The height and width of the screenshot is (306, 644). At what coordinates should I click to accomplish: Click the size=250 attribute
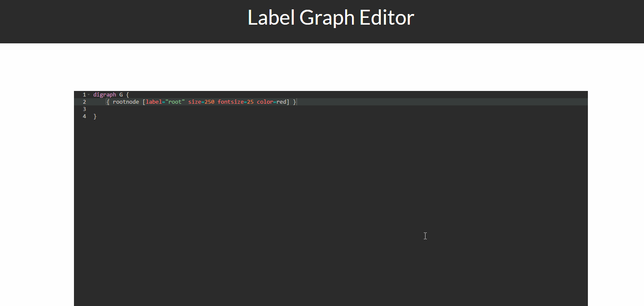201,102
